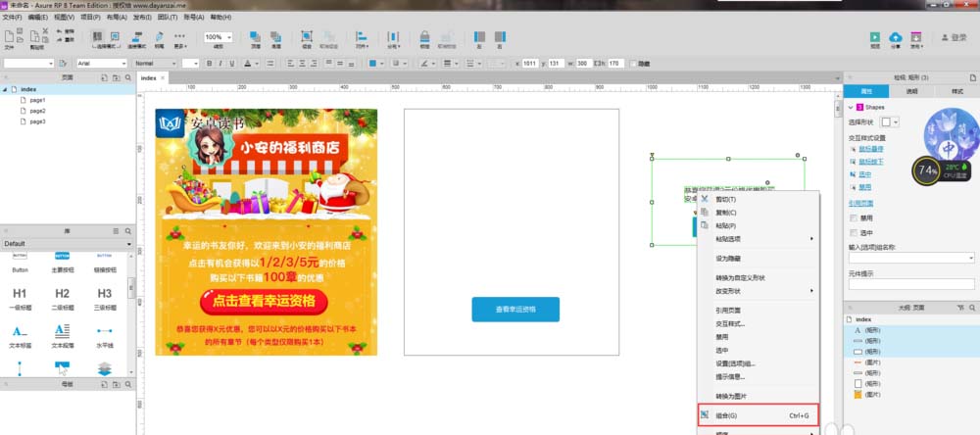Open the font color picker
980x435 pixels.
pos(251,63)
